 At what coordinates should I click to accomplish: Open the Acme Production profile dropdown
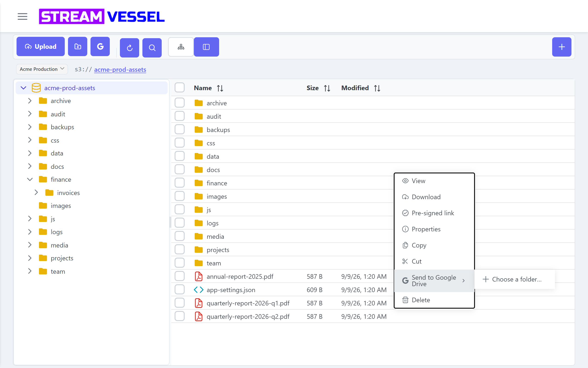[x=42, y=69]
